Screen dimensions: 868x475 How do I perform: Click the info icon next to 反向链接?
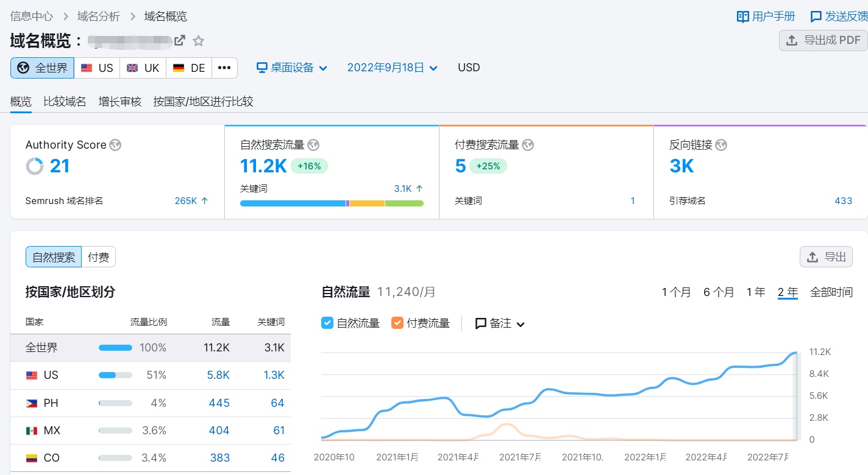pos(720,145)
